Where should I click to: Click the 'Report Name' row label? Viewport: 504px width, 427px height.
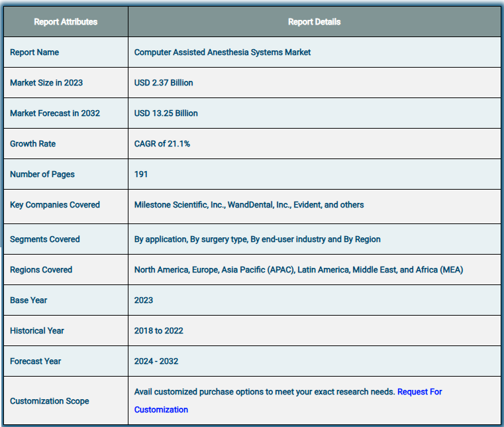34,52
